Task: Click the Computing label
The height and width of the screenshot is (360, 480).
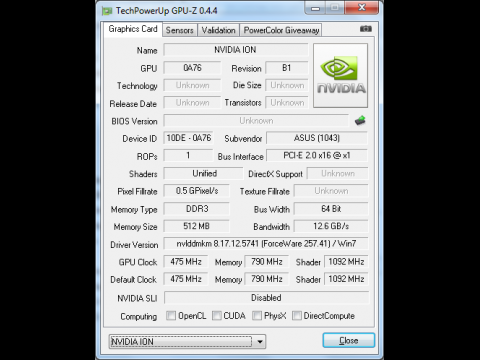Action: point(139,316)
